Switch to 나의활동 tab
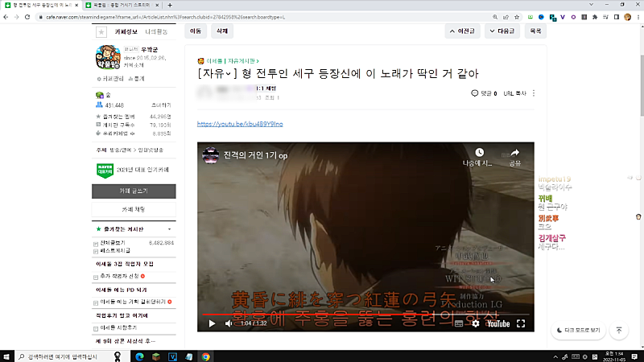644x362 pixels. click(156, 31)
